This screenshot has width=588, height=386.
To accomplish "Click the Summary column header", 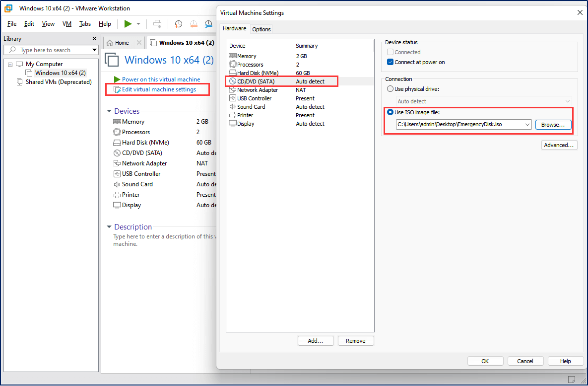I will [x=333, y=46].
